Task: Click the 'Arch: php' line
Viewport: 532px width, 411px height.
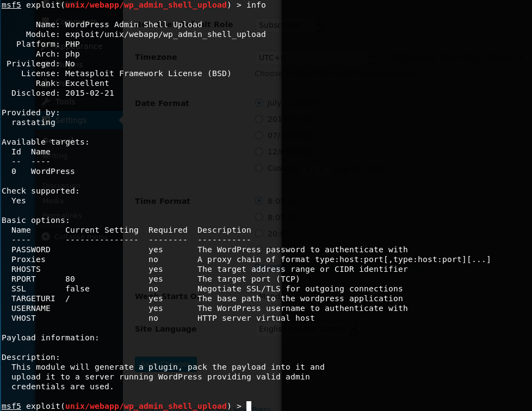Action: (x=58, y=54)
